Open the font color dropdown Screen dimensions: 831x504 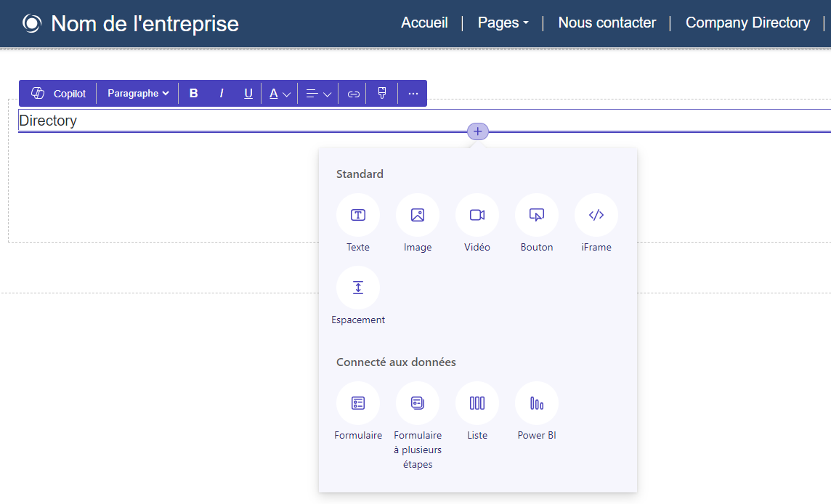[x=279, y=93]
